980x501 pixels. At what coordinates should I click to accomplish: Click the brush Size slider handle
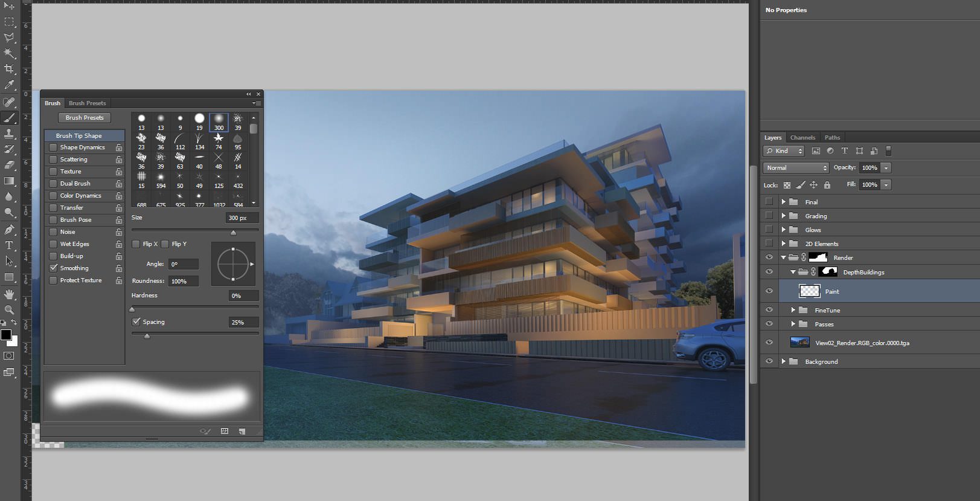[233, 233]
